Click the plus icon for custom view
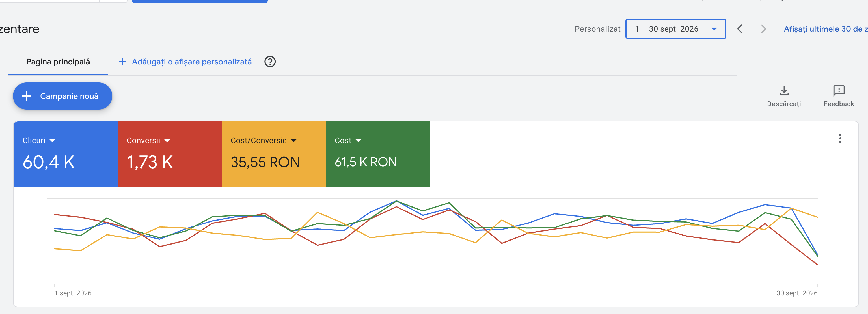 click(122, 62)
